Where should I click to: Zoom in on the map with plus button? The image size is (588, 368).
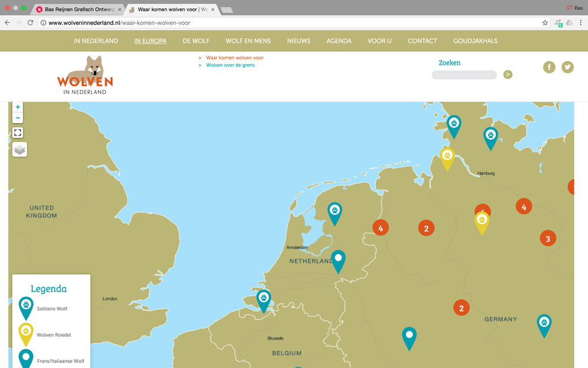tap(18, 107)
